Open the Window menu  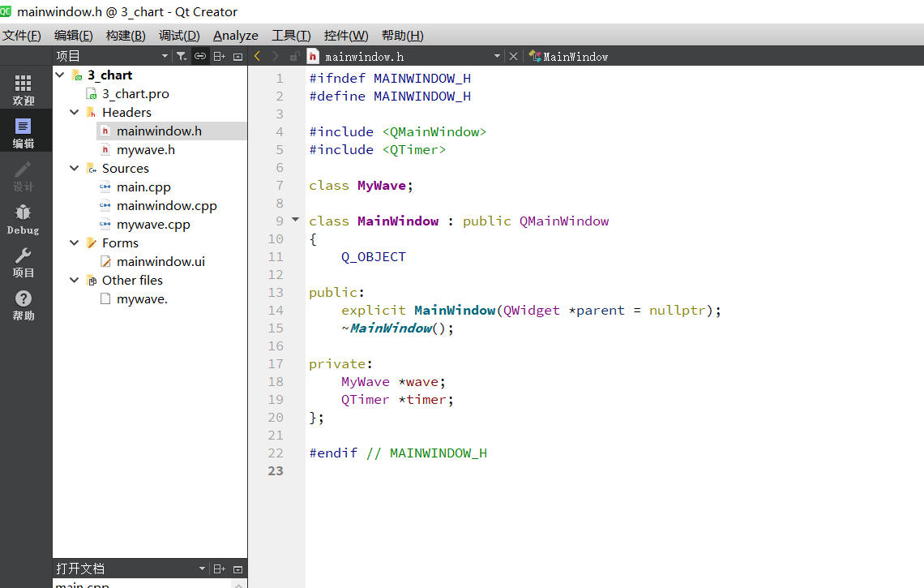tap(346, 36)
